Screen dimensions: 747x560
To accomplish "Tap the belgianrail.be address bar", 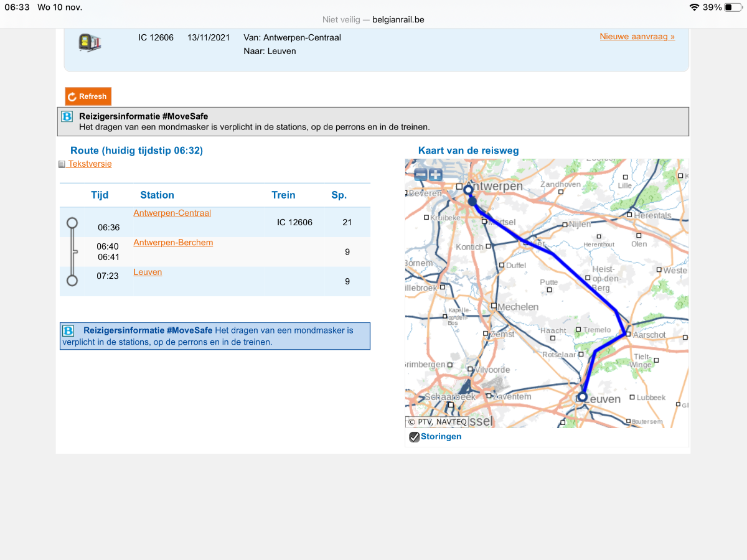I will tap(374, 20).
